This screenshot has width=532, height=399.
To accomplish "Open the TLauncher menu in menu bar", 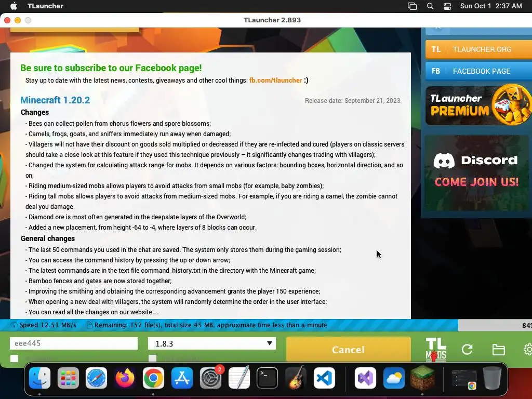I will tap(45, 6).
